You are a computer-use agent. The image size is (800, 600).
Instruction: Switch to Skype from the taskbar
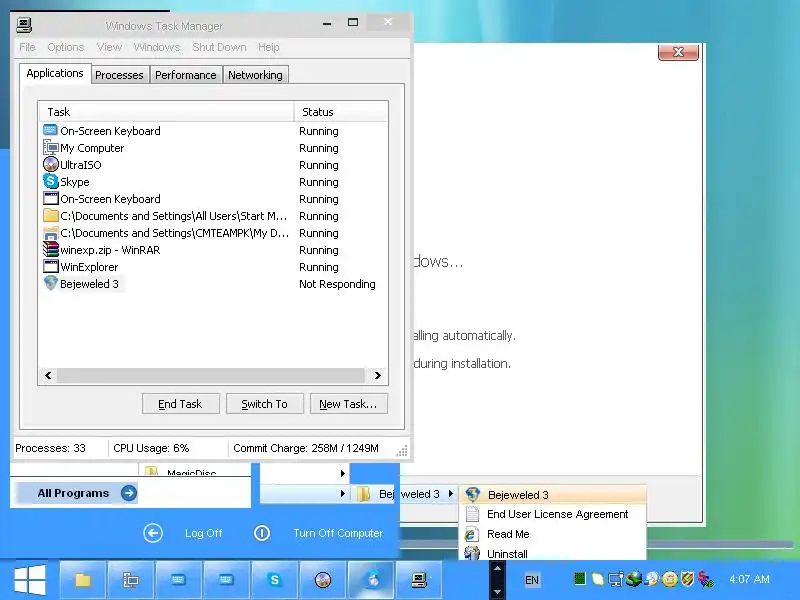(275, 580)
